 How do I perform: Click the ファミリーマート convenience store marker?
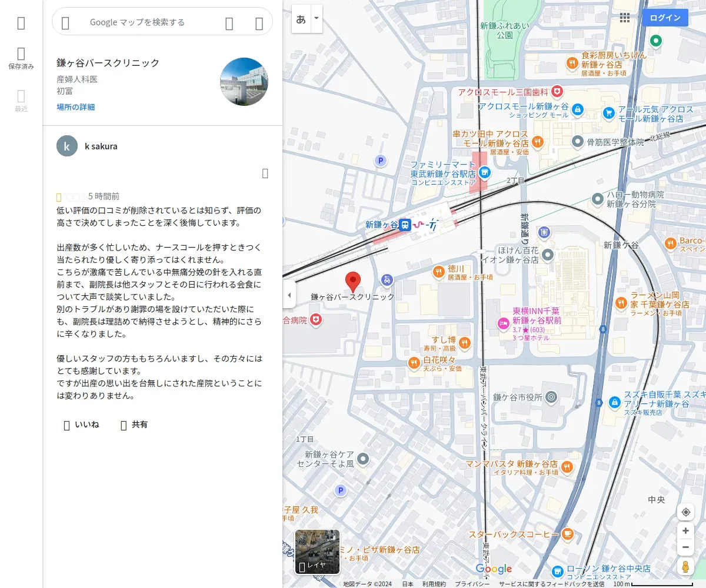[484, 172]
